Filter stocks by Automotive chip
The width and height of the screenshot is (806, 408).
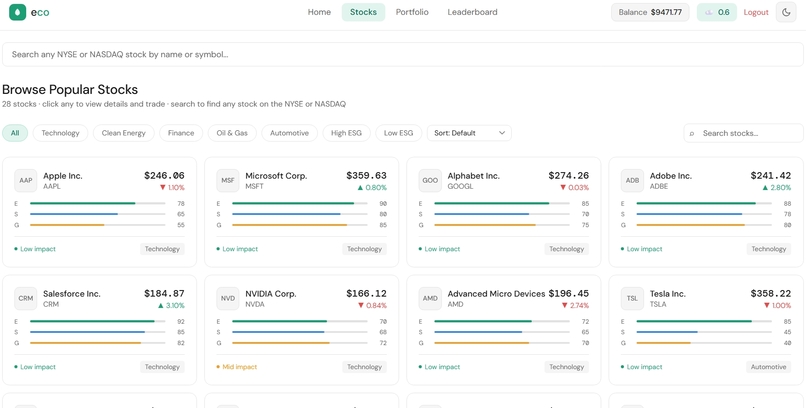(x=289, y=133)
